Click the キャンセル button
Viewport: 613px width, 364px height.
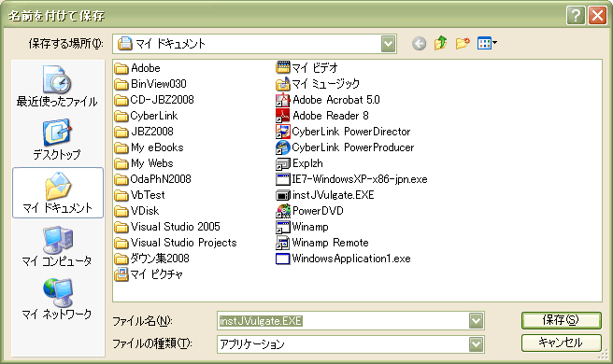coord(561,343)
